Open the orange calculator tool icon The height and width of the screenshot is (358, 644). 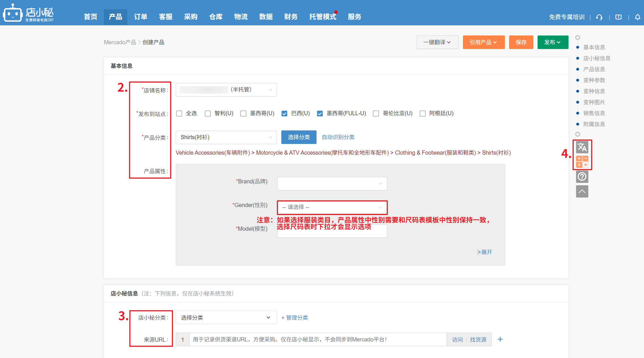pyautogui.click(x=582, y=162)
